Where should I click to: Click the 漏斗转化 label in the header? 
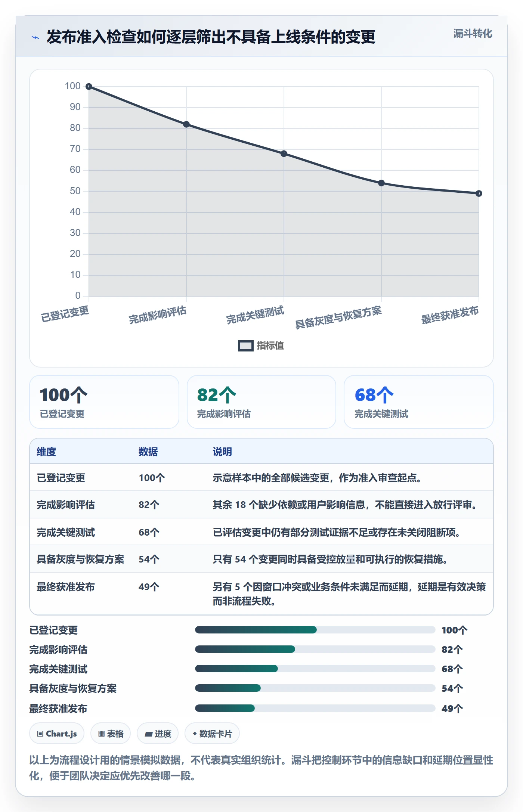(473, 34)
